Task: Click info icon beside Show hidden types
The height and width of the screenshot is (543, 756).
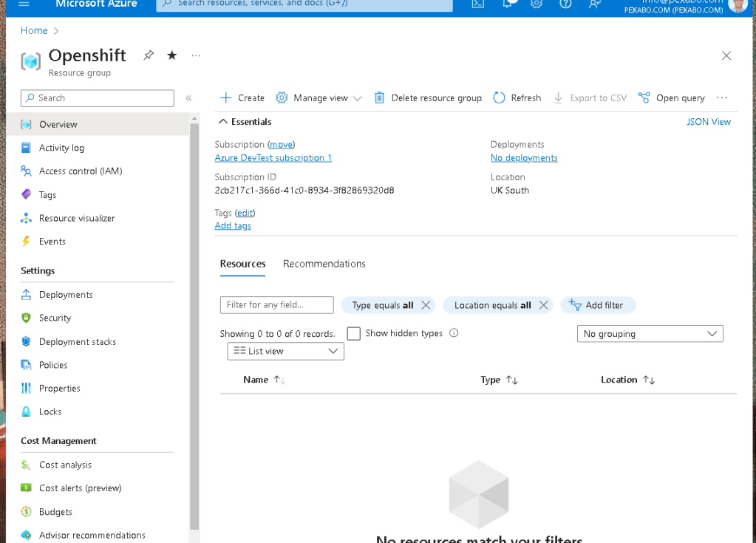Action: [x=454, y=333]
